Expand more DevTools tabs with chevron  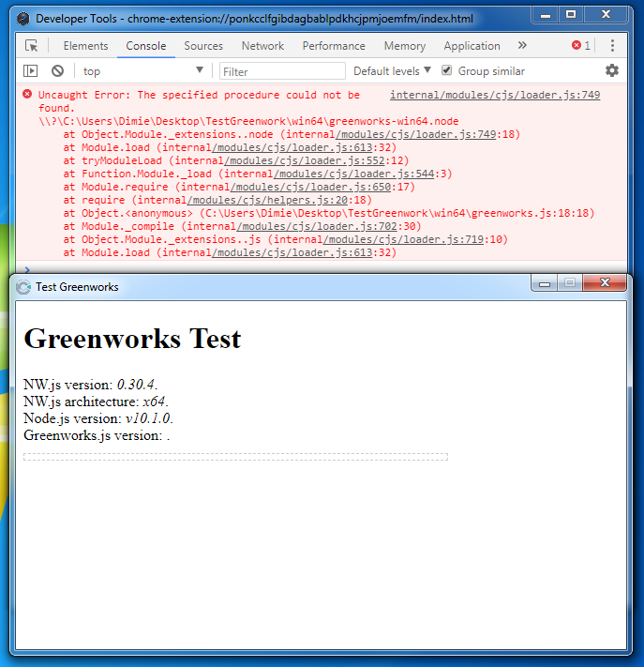click(x=522, y=45)
